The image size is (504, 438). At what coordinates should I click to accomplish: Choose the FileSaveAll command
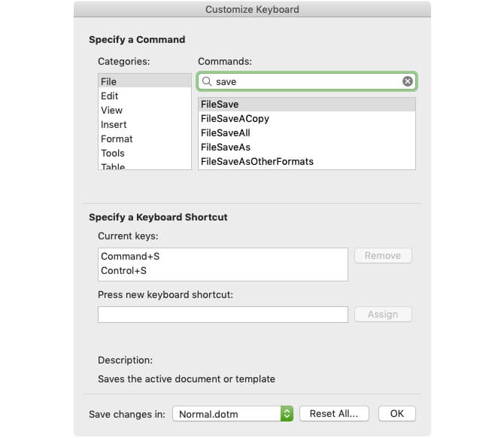[226, 133]
